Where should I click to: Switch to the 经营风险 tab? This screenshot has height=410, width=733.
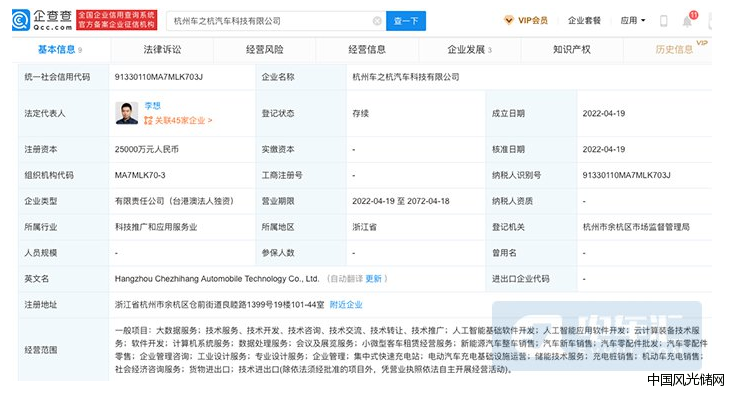pyautogui.click(x=265, y=50)
